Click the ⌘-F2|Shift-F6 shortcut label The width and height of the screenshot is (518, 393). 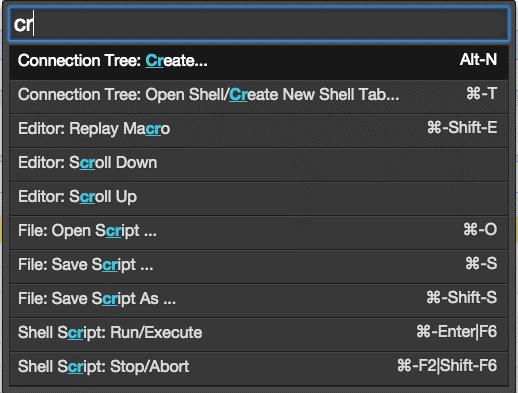coord(447,366)
